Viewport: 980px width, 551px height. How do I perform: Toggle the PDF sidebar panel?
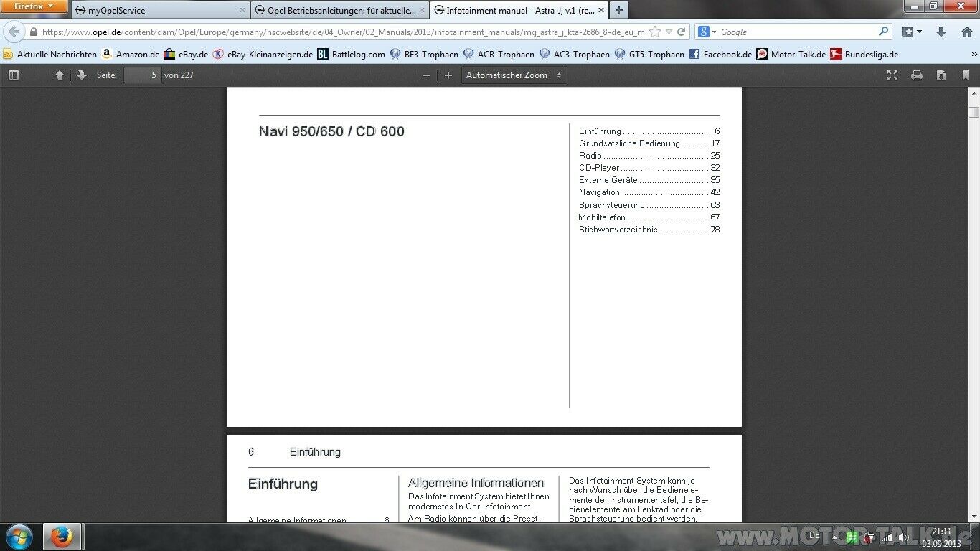tap(13, 75)
